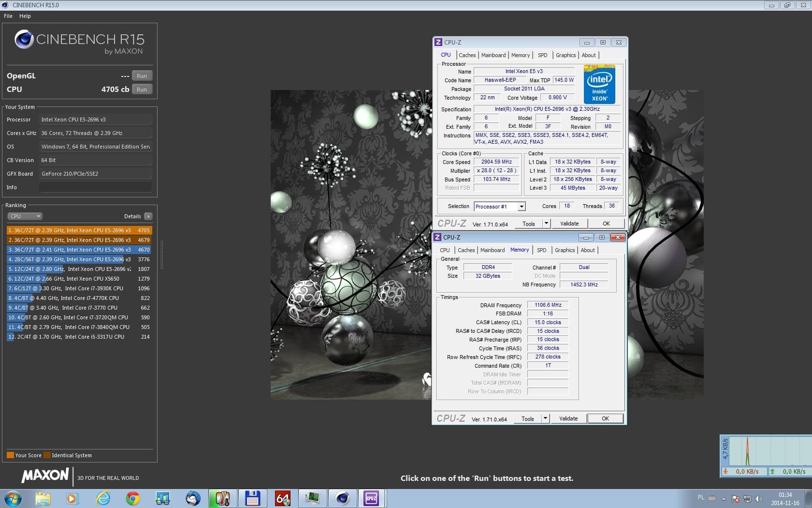This screenshot has width=812, height=508.
Task: Click the AIDA64 taskbar icon
Action: 283,498
